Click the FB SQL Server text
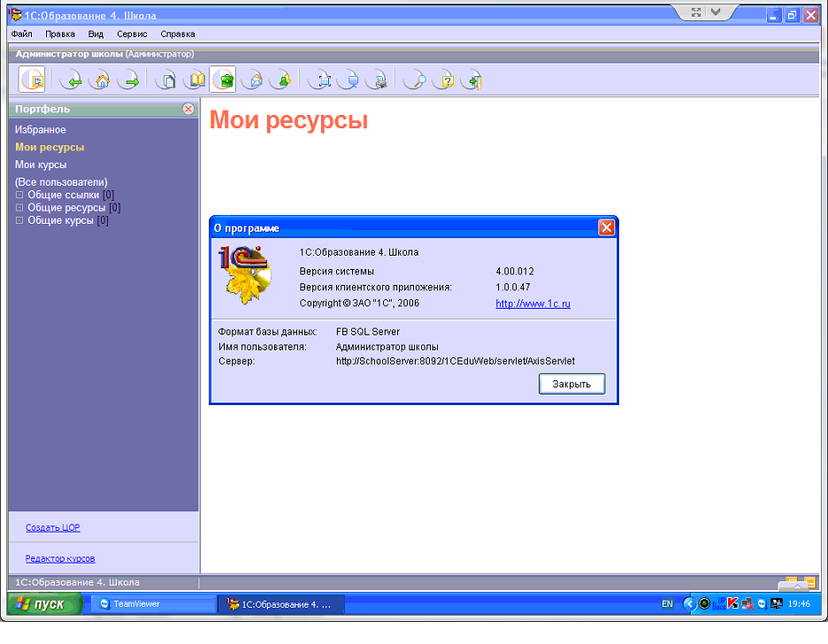This screenshot has height=644, width=828. pyautogui.click(x=368, y=332)
